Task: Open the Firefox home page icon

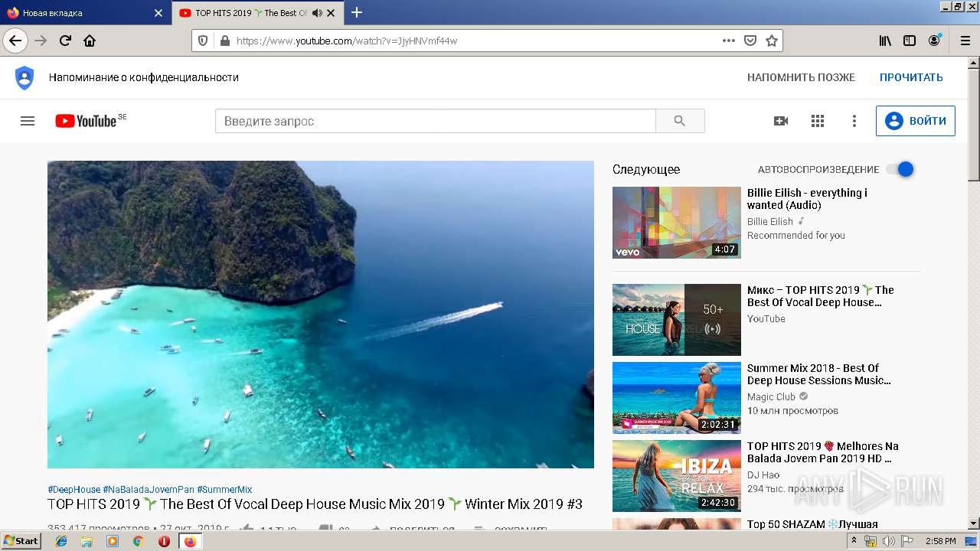Action: [90, 41]
